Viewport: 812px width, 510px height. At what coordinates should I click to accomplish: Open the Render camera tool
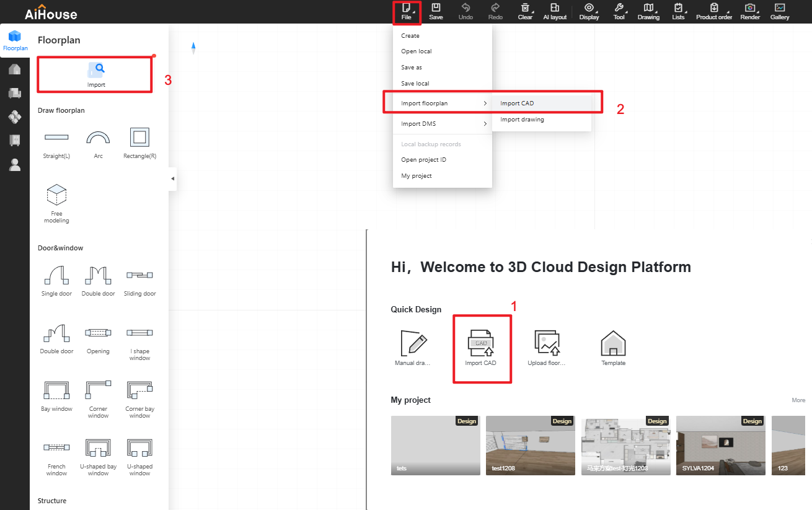(x=750, y=11)
